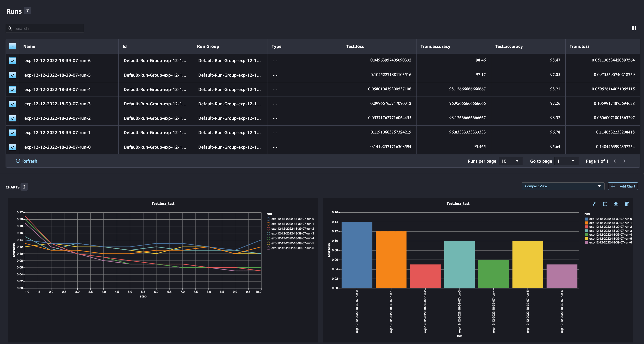Toggle the select-all header checkbox
Viewport: 644px width, 344px height.
tap(12, 46)
